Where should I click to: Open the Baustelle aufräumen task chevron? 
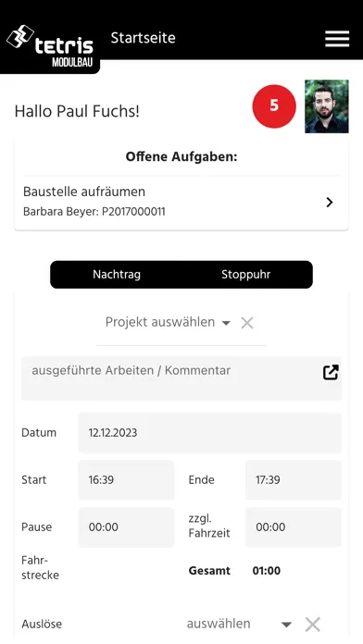click(x=330, y=202)
